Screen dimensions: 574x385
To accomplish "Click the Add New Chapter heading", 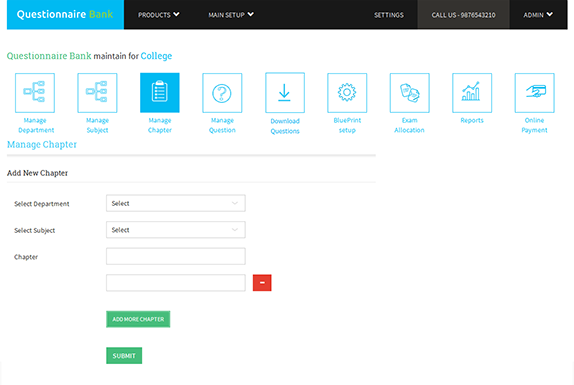I will (x=37, y=173).
